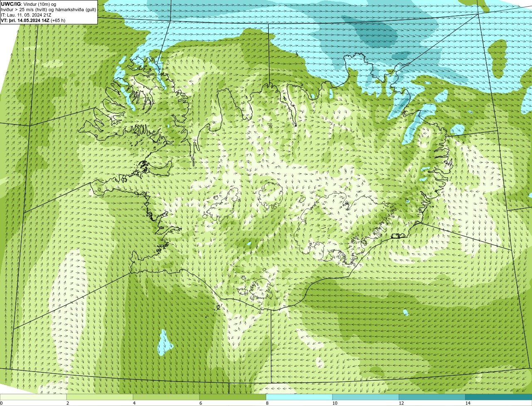This screenshot has height=406, width=532.
Task: Click the 6–8 m/s dark green legend swatch
Action: click(x=233, y=397)
